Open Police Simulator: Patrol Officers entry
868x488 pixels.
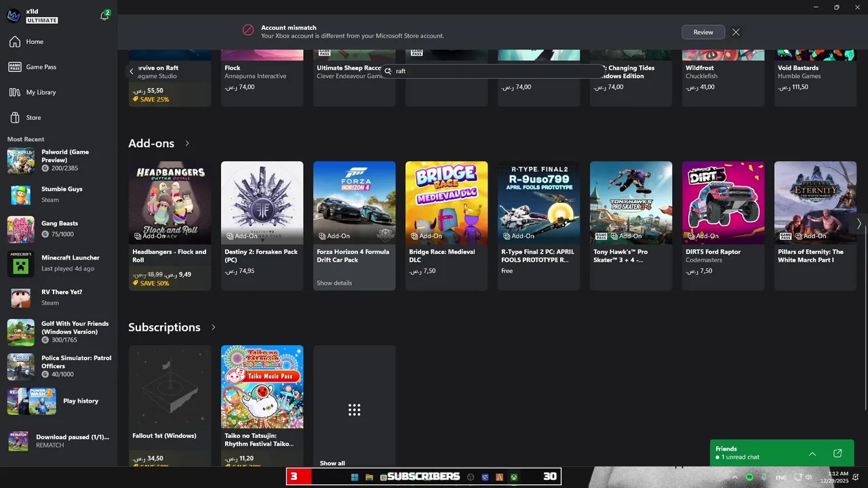[58, 367]
